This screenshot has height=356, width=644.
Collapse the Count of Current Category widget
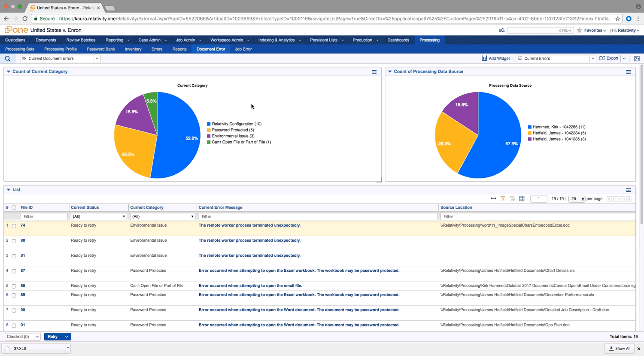click(x=9, y=72)
